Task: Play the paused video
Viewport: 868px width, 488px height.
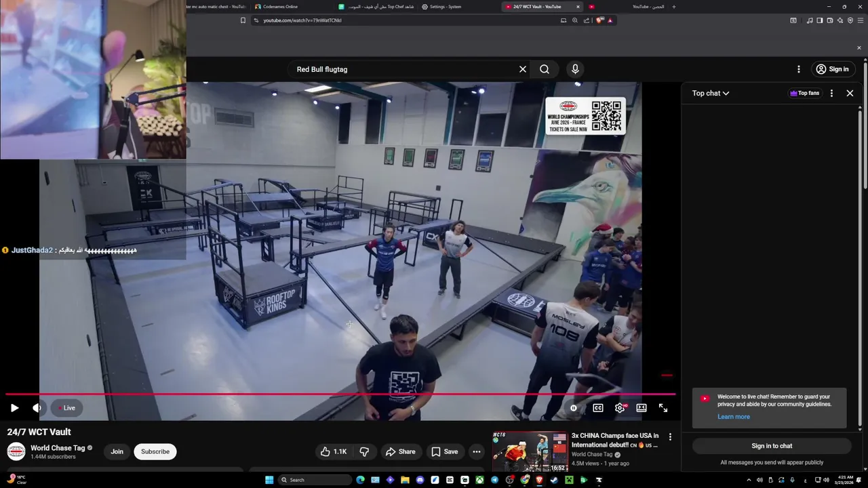Action: coord(14,408)
